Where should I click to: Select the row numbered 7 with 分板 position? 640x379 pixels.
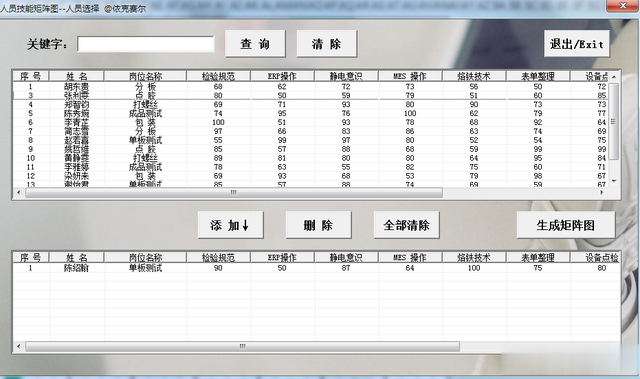[310, 131]
